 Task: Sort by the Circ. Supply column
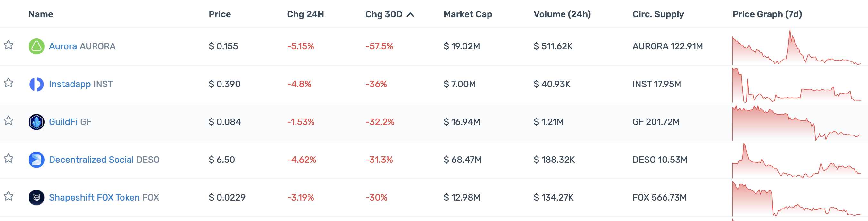tap(658, 14)
